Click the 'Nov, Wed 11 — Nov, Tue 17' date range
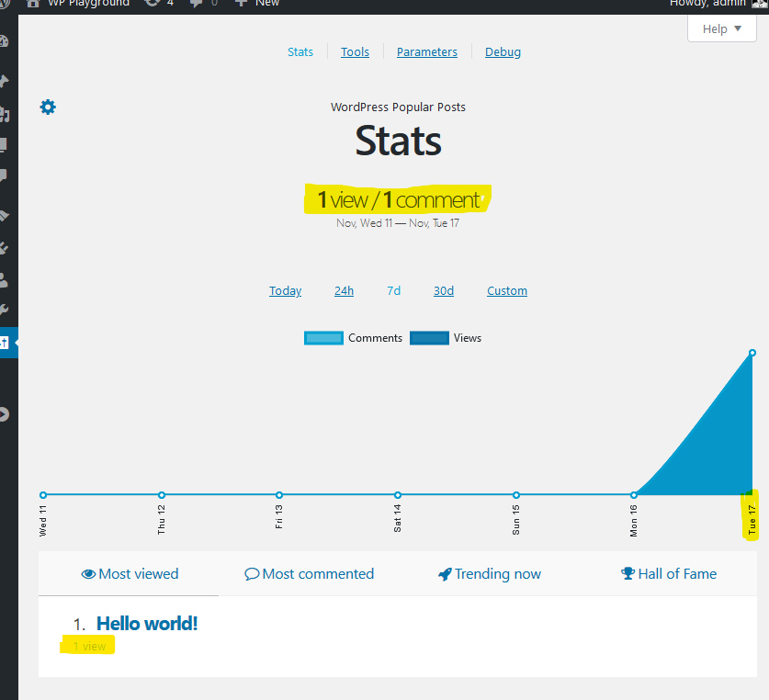The image size is (769, 700). [x=398, y=223]
